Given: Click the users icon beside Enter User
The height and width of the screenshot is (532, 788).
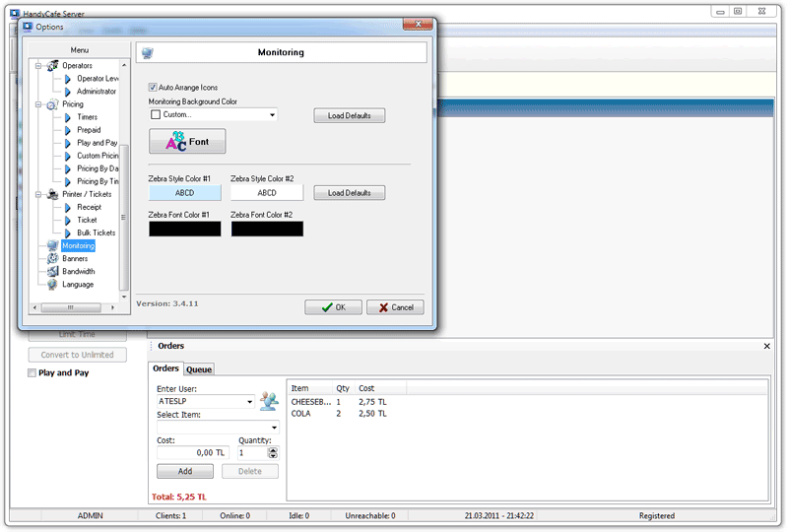Looking at the screenshot, I should pyautogui.click(x=270, y=401).
